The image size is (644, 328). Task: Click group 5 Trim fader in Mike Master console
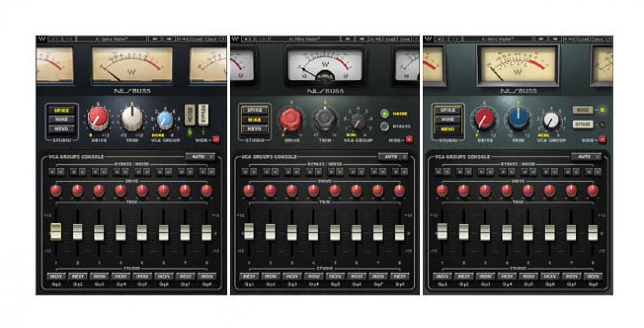point(335,232)
